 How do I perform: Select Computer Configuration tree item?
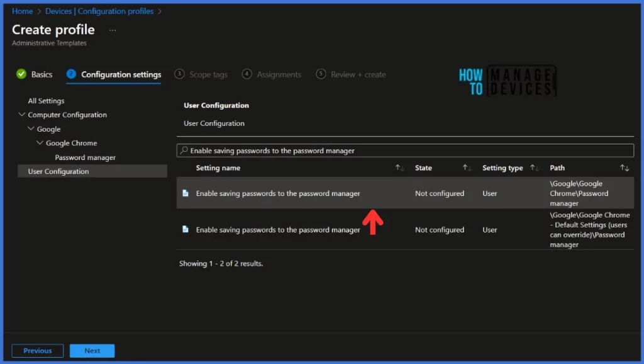click(x=67, y=115)
